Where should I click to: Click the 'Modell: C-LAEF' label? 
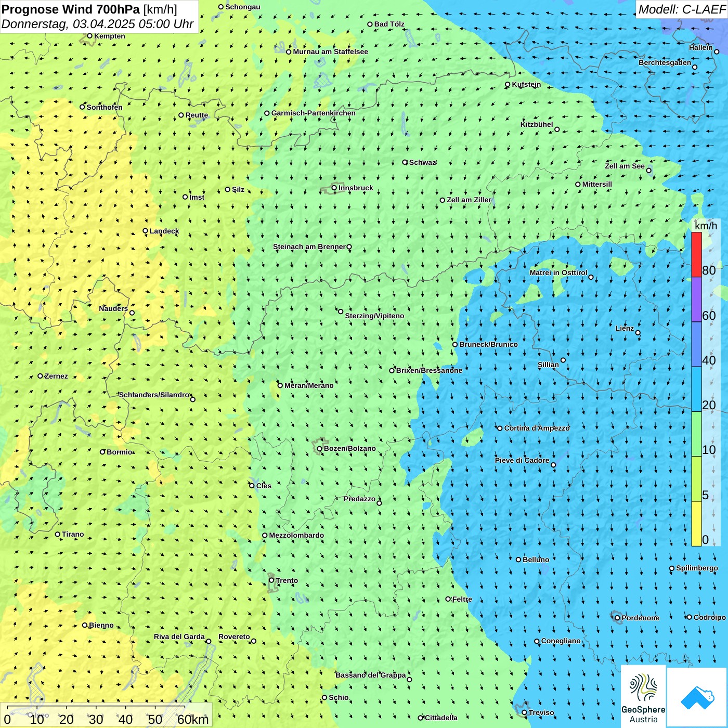click(x=682, y=9)
